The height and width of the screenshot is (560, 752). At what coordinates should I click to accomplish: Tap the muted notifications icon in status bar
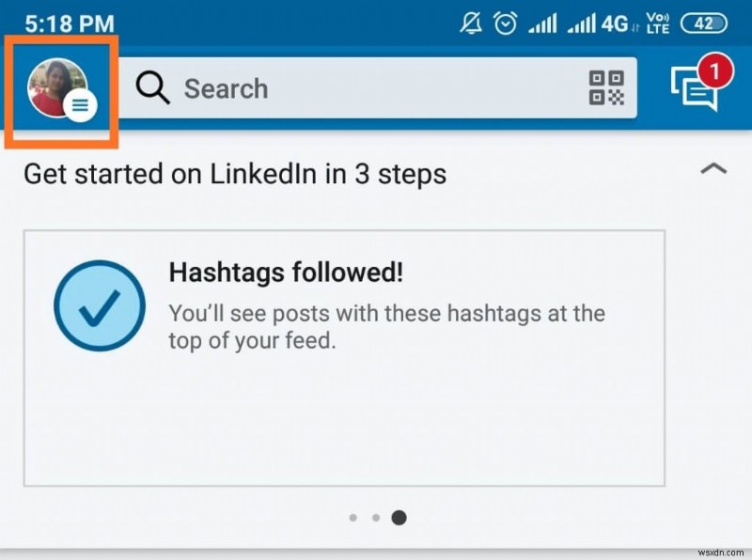click(472, 21)
